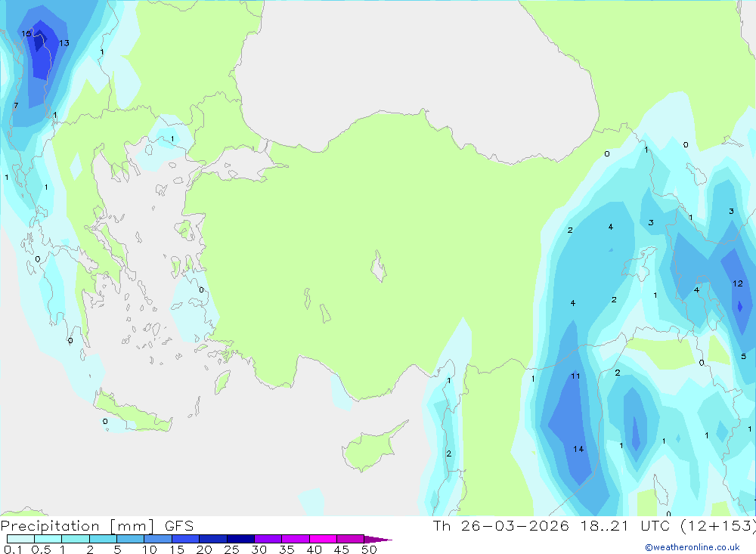Click the 2–5 mm legend color swatch
The width and height of the screenshot is (756, 554).
coord(103,539)
